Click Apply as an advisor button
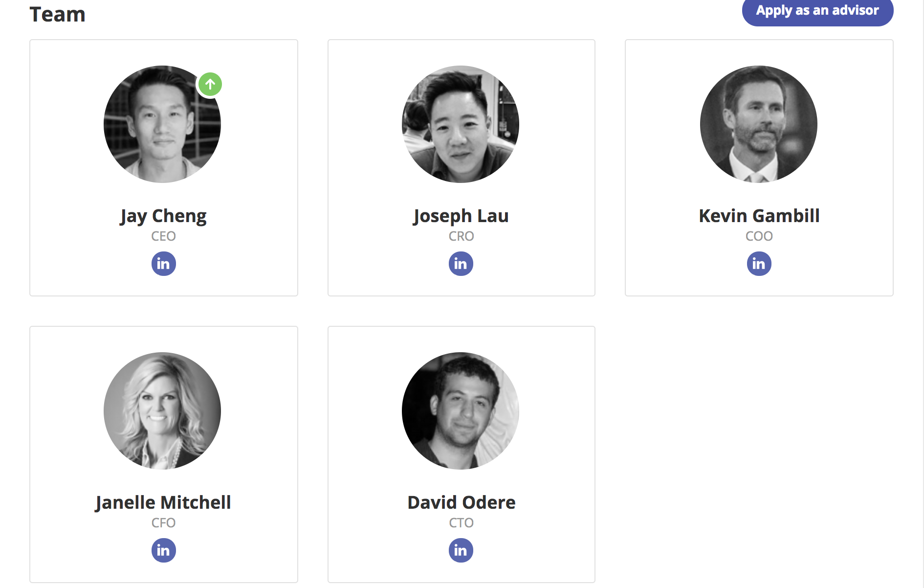Viewport: 924px width, 588px height. pos(817,11)
